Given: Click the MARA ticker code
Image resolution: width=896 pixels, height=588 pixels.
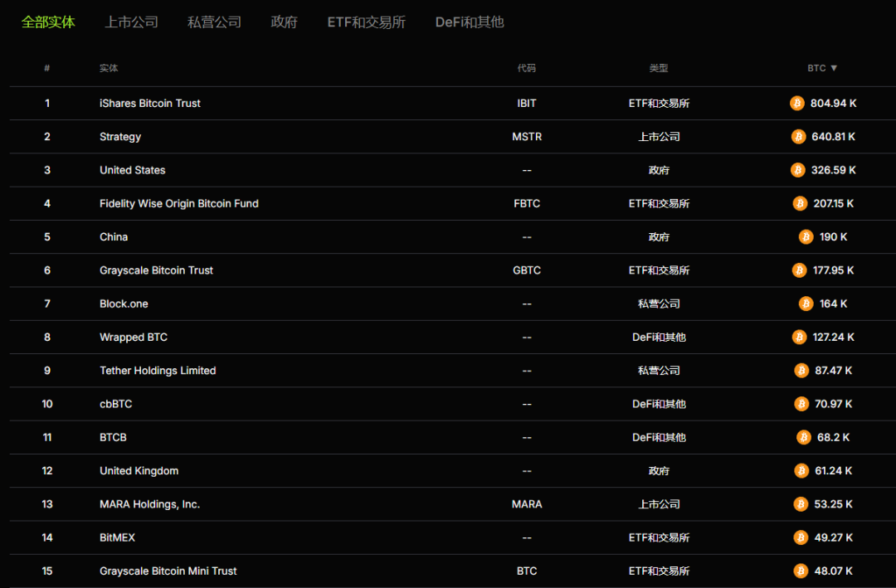Looking at the screenshot, I should click(526, 504).
